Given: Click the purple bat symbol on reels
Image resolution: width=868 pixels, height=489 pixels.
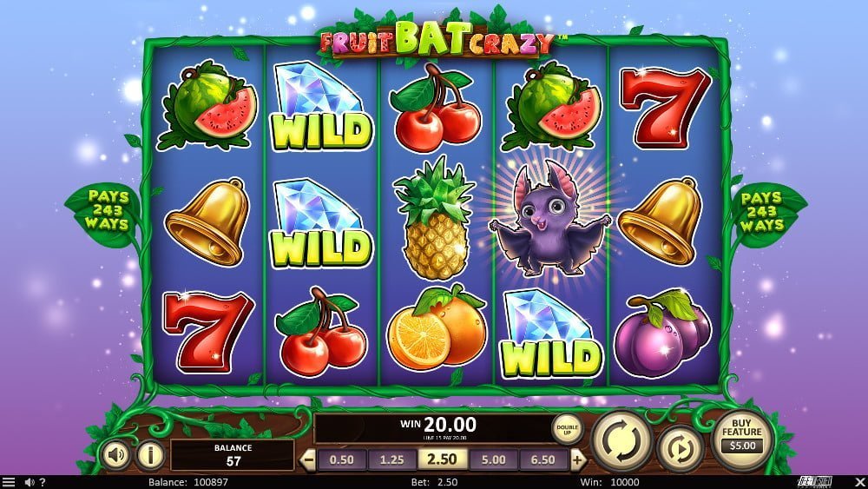Looking at the screenshot, I should [549, 220].
